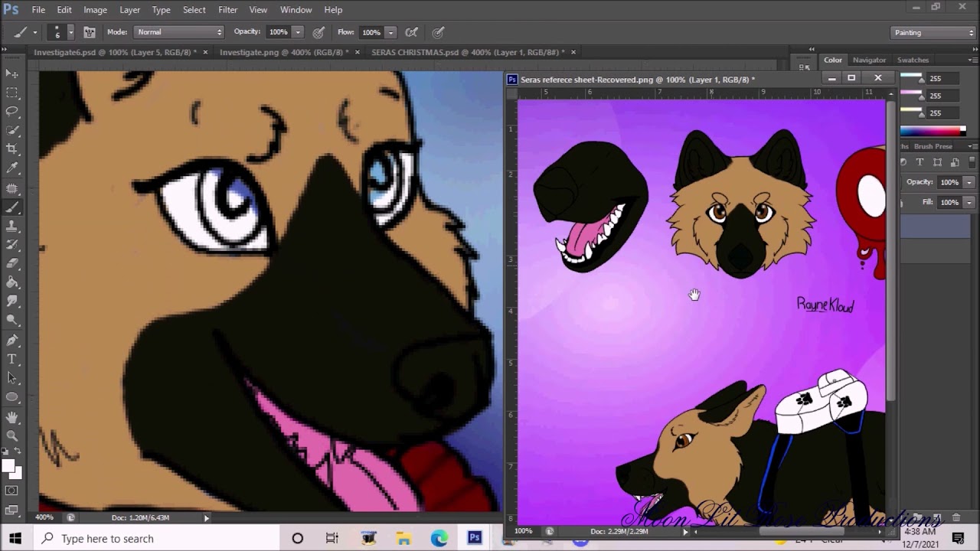Viewport: 980px width, 551px height.
Task: Select the Paint Bucket tool
Action: (x=12, y=284)
